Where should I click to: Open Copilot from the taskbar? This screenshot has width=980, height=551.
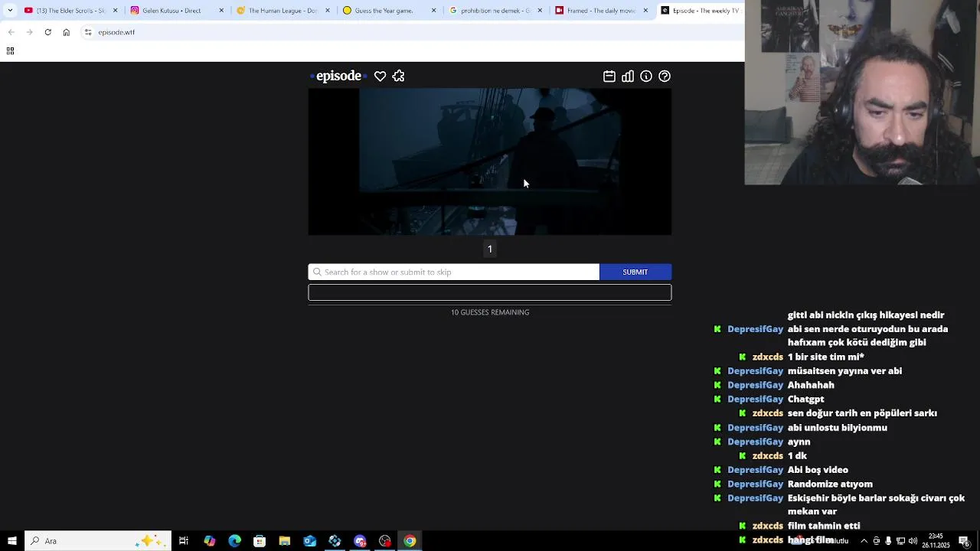point(209,541)
